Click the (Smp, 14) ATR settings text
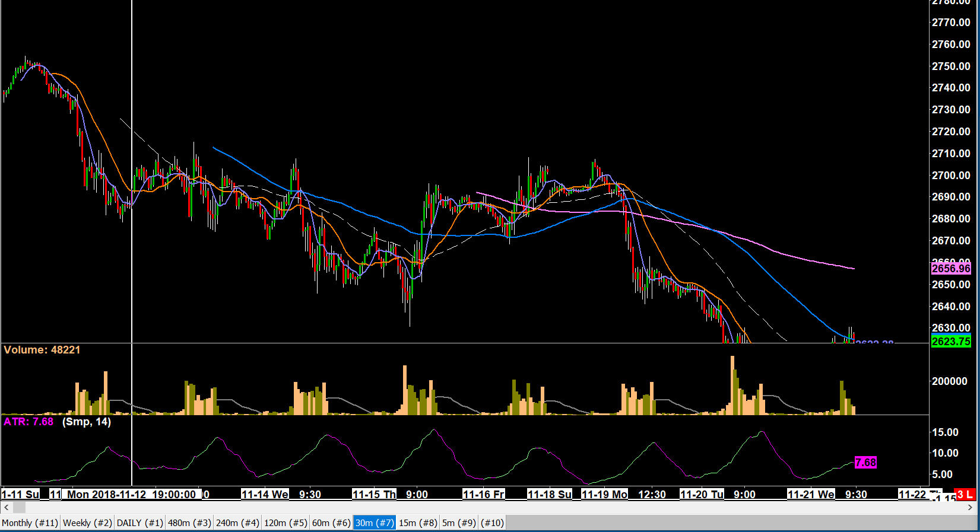Screen dimensions: 980x532 87,422
